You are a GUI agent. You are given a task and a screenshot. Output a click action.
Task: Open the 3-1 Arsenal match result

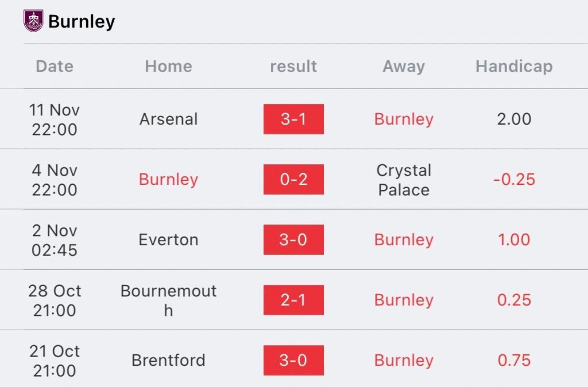293,119
